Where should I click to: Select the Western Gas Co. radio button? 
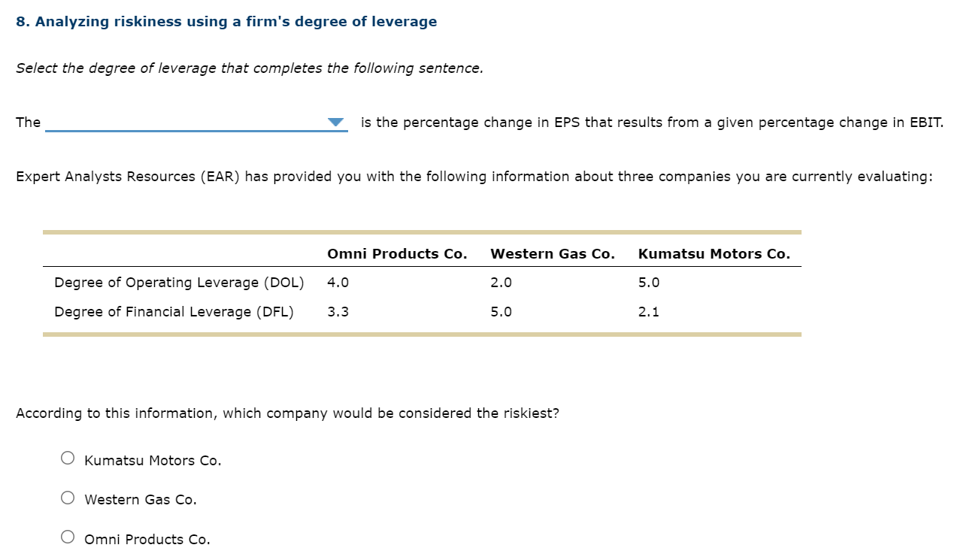(x=68, y=497)
